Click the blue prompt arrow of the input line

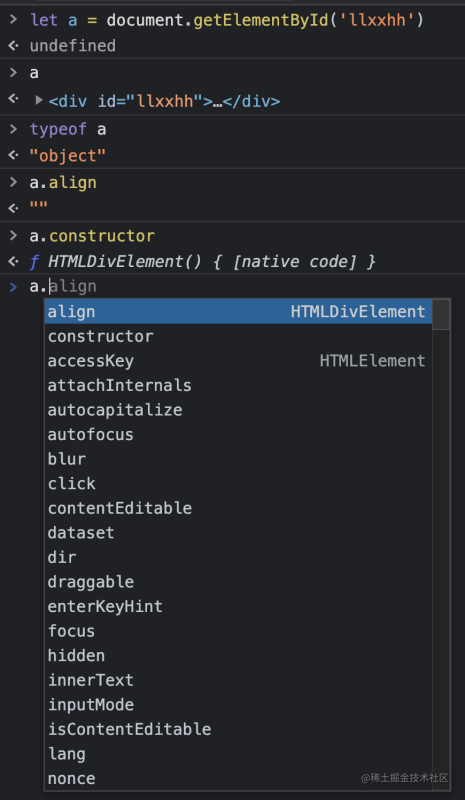click(x=13, y=287)
